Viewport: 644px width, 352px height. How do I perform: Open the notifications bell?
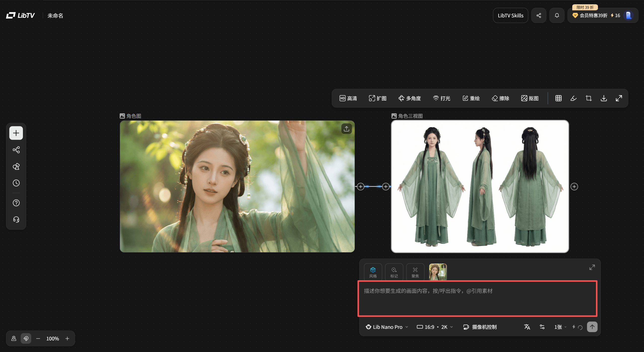coord(557,16)
